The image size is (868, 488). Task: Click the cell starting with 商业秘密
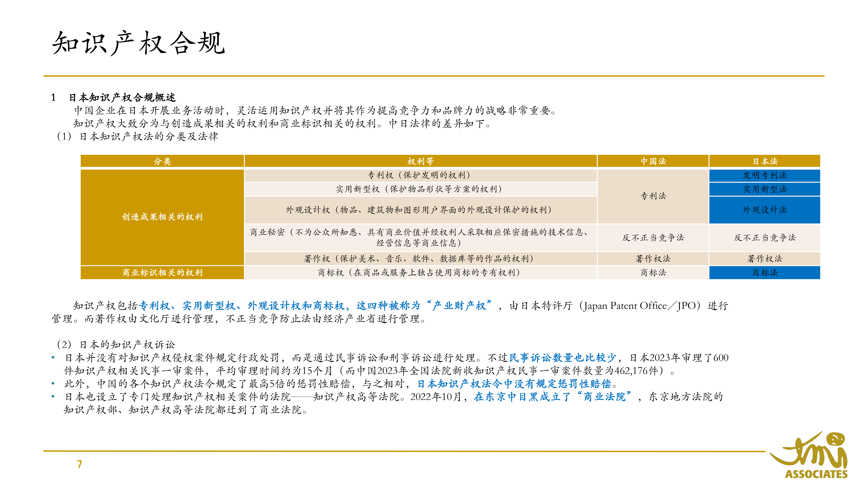click(x=421, y=237)
